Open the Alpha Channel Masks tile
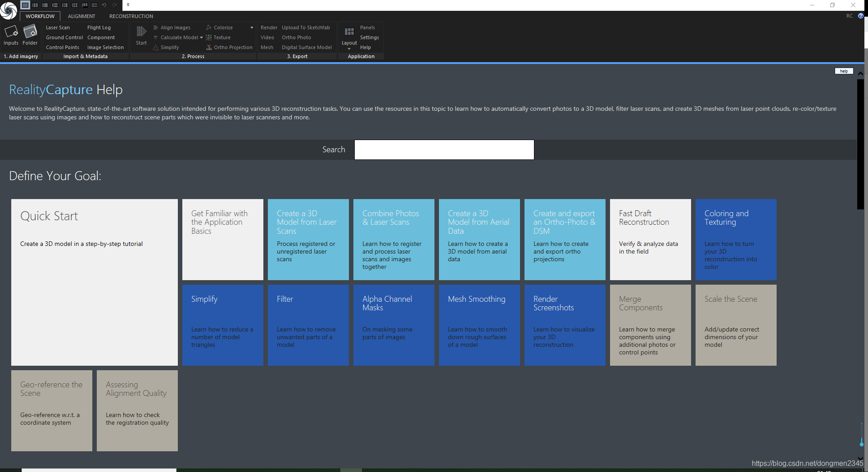This screenshot has height=472, width=868. pos(394,325)
